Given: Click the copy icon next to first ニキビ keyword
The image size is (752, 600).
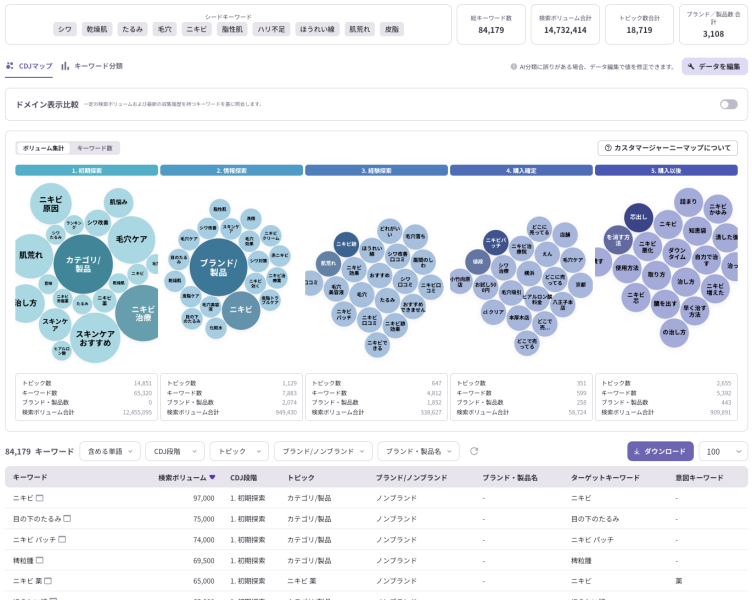Looking at the screenshot, I should click(x=40, y=498).
